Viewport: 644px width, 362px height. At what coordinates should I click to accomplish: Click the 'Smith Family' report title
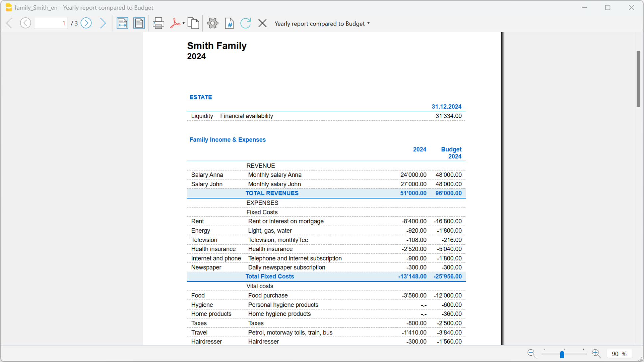click(x=217, y=46)
